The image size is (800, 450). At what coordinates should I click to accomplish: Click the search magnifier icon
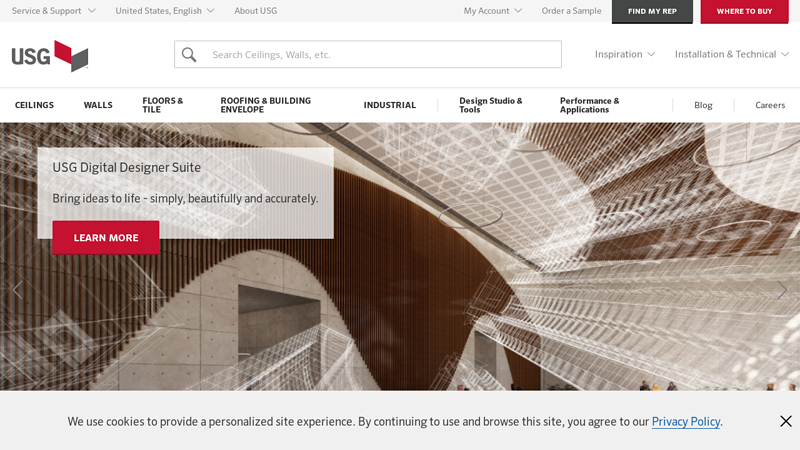pos(189,55)
